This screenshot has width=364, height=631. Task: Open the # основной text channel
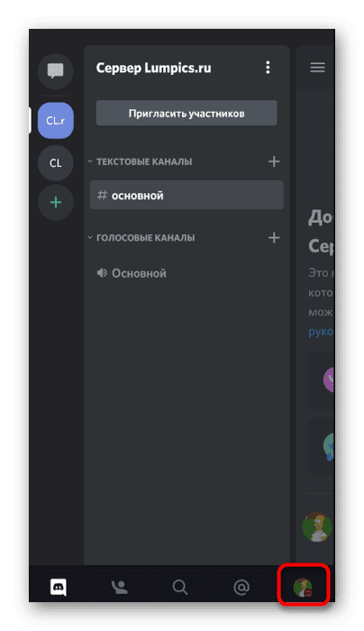click(187, 196)
